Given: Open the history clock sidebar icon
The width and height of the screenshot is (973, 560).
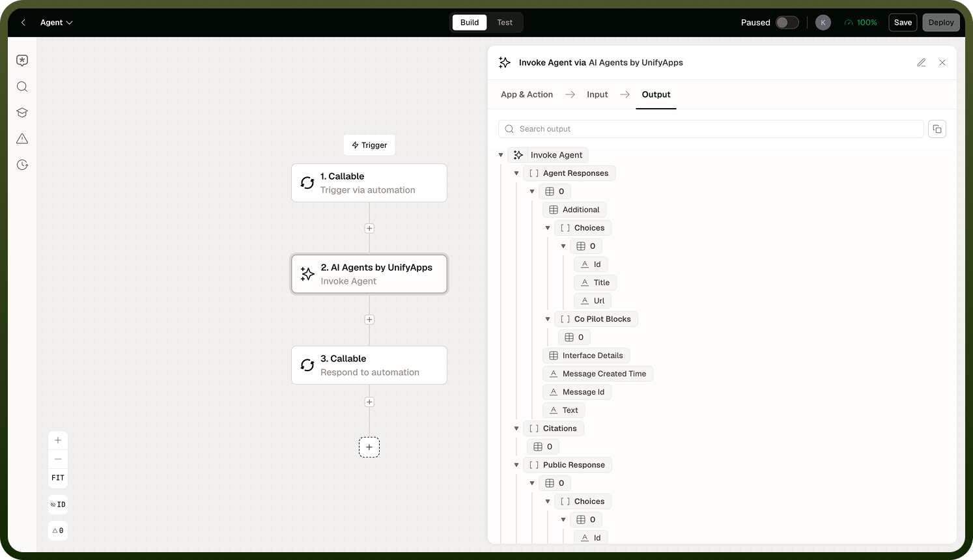Looking at the screenshot, I should click(22, 165).
